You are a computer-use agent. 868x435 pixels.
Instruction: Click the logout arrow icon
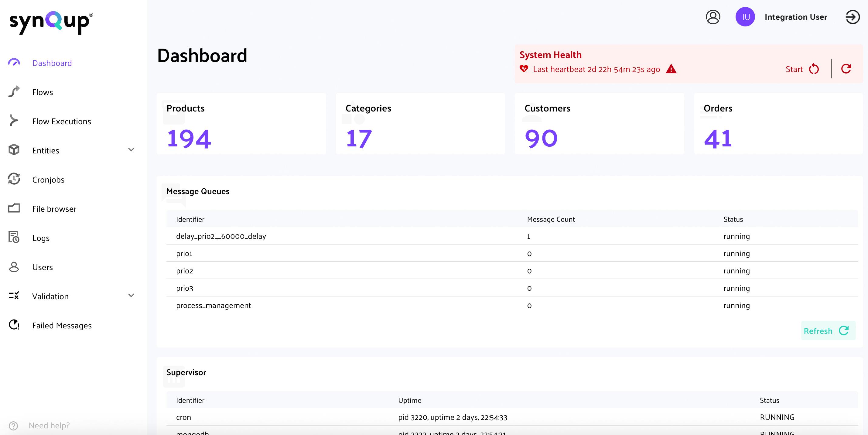pyautogui.click(x=852, y=17)
